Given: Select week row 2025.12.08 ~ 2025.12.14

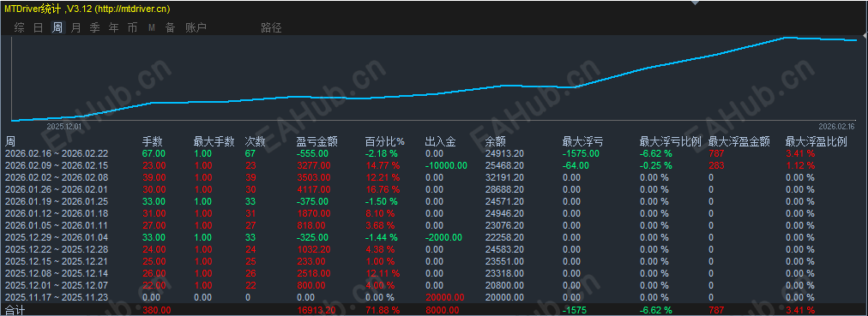Looking at the screenshot, I should [434, 273].
